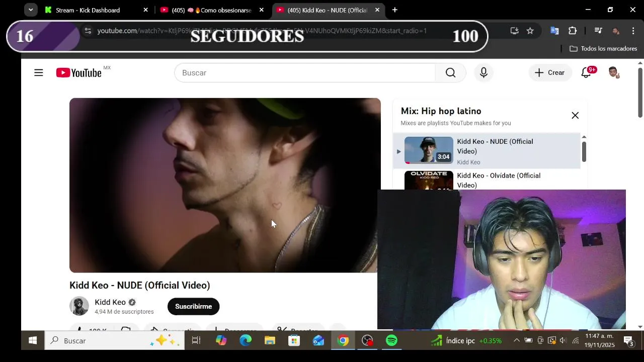Click the YouTube search magnifier button
Screen dimensions: 644x362
point(450,73)
